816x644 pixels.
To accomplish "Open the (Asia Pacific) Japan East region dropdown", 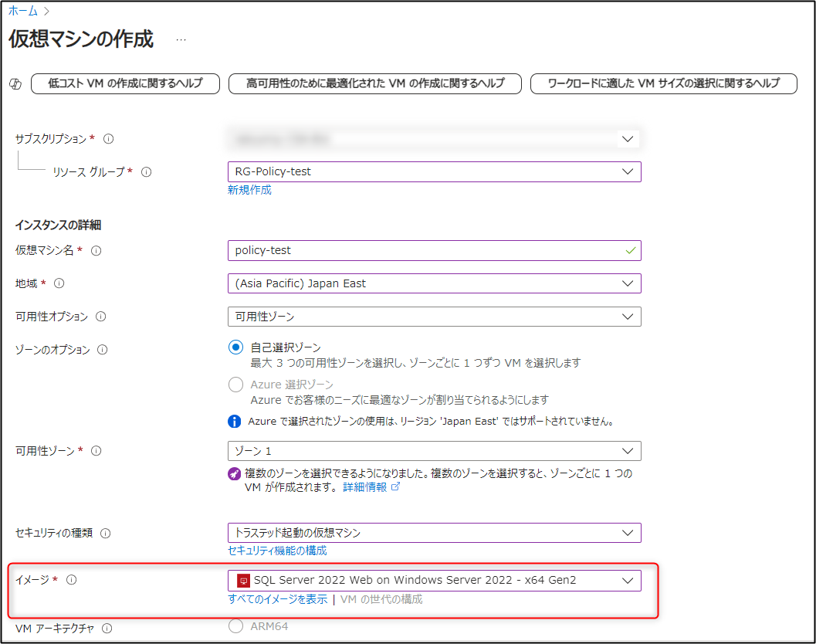I will pyautogui.click(x=434, y=283).
